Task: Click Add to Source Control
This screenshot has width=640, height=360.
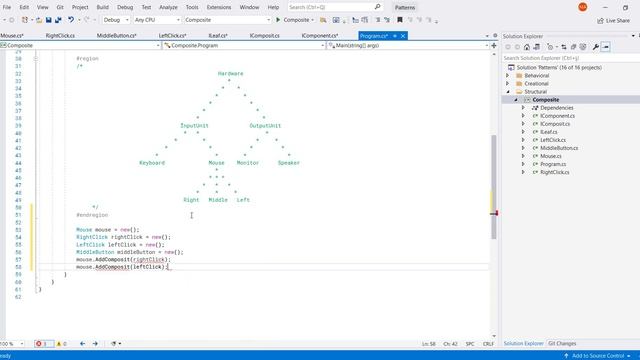Action: click(598, 356)
